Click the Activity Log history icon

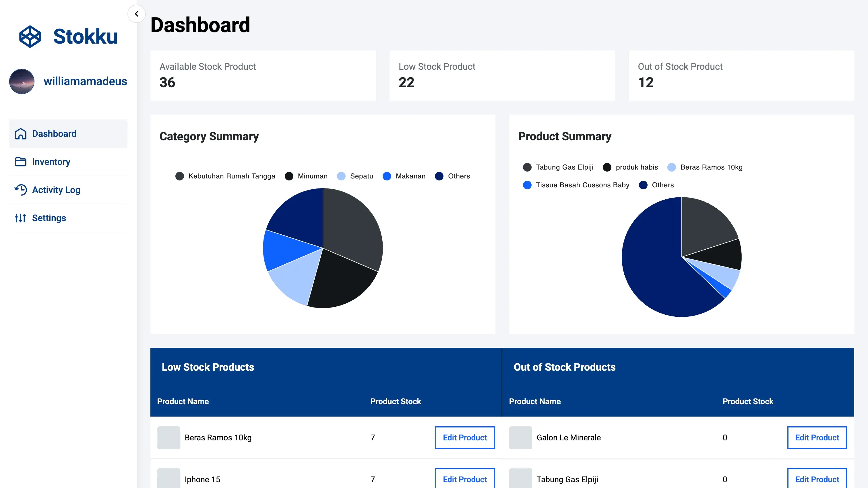pyautogui.click(x=21, y=190)
